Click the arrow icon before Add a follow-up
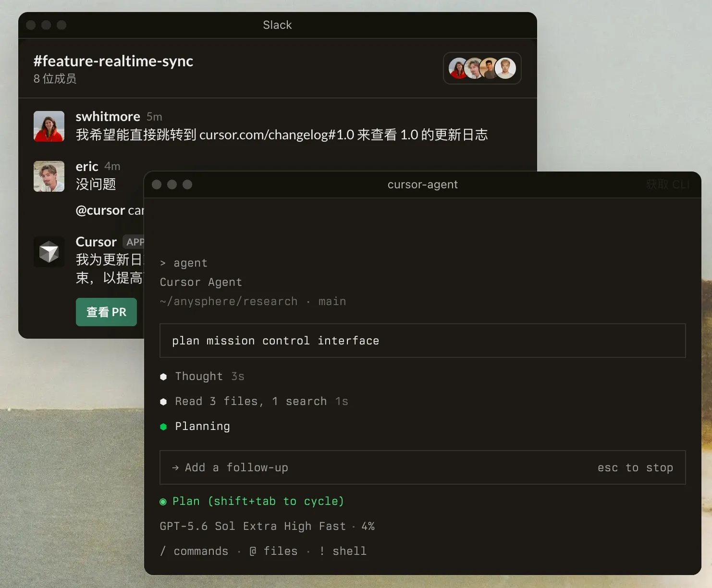The image size is (712, 588). tap(175, 467)
